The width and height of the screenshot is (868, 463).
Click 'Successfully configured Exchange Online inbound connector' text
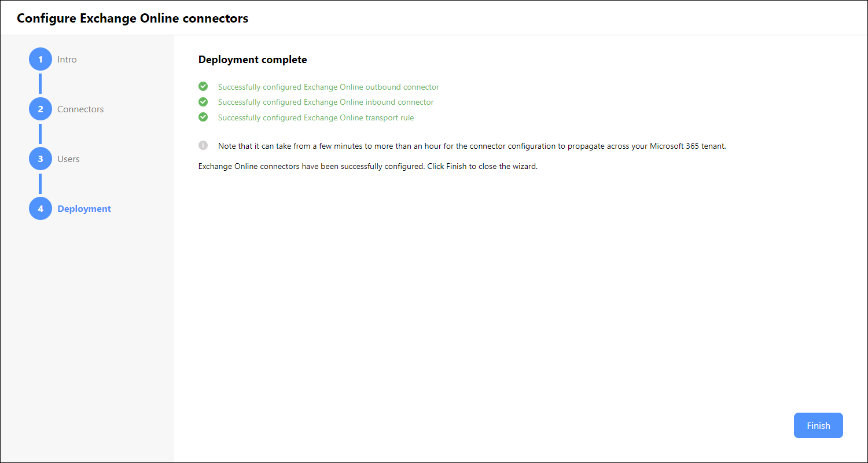326,102
